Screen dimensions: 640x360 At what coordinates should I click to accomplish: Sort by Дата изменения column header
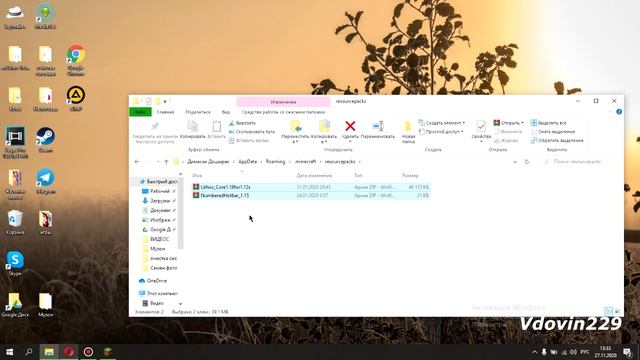(x=314, y=175)
